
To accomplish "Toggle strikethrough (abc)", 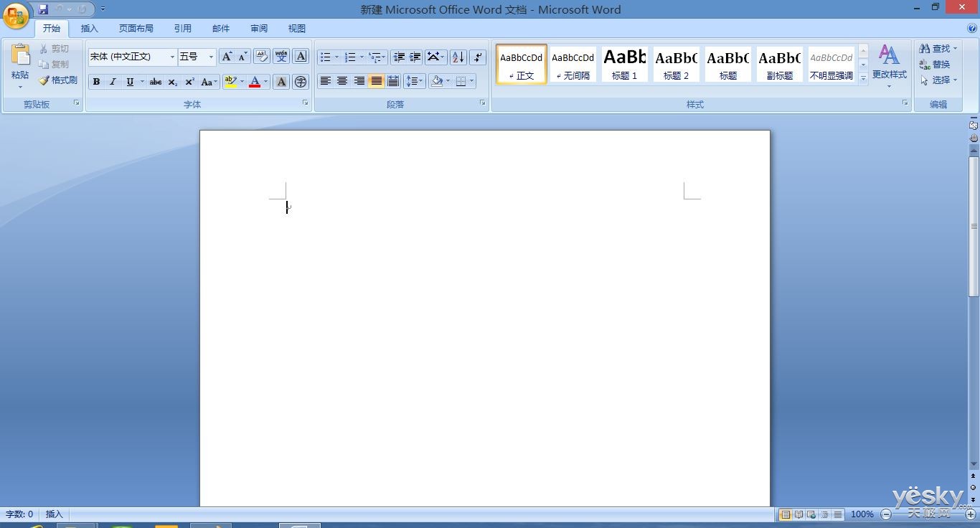I will coord(156,82).
